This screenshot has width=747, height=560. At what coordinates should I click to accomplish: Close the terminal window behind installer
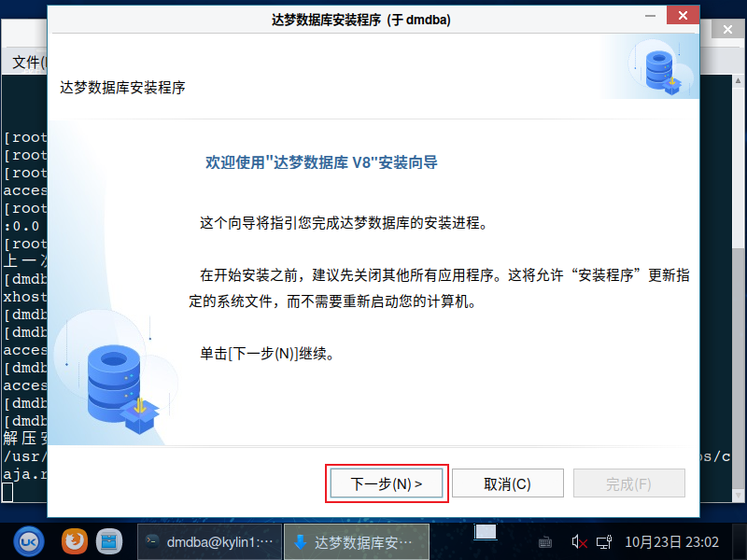(727, 30)
